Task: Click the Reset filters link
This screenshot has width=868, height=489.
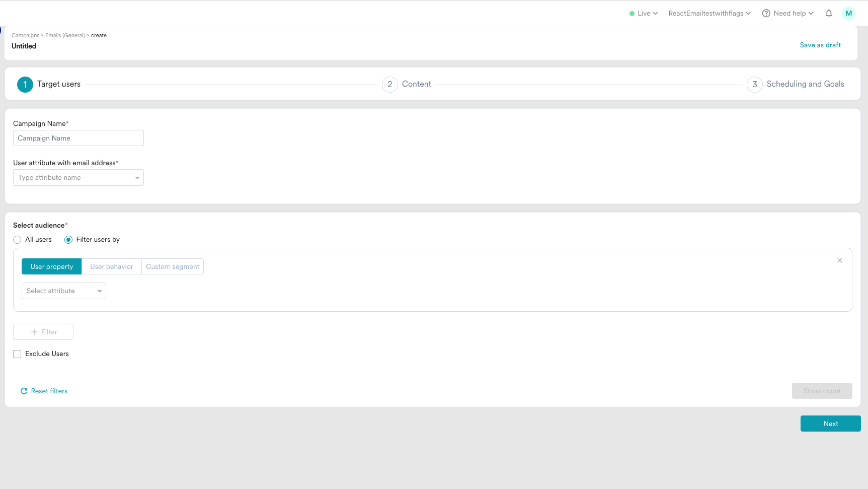Action: (x=44, y=391)
